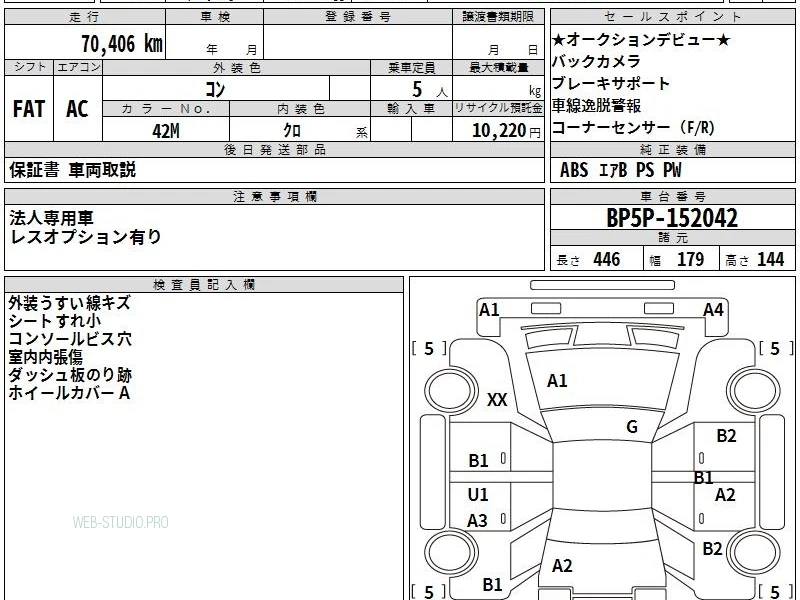Click the 保証書 車両取説 entry
Screen dimensions: 800x600
(72, 170)
